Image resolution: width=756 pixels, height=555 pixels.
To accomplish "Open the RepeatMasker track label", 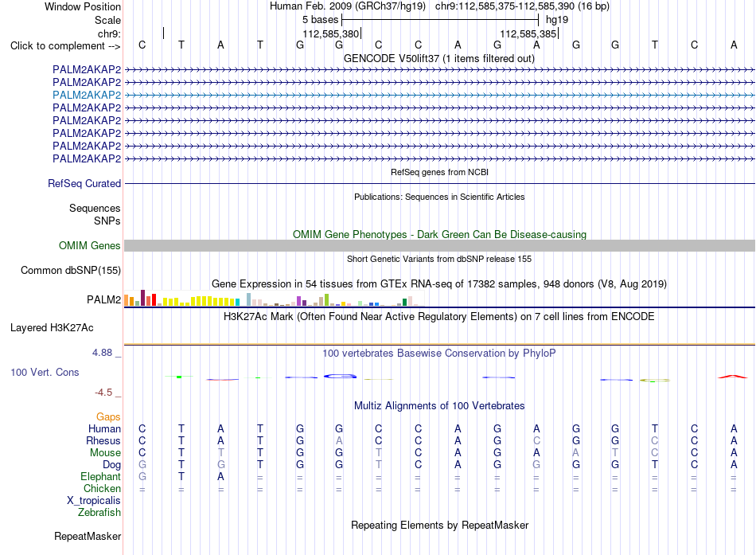I will [88, 536].
